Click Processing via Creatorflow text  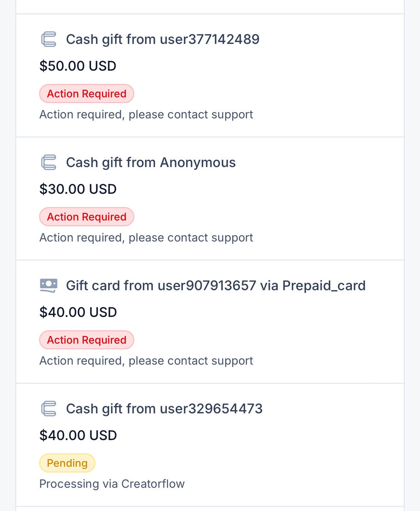112,484
